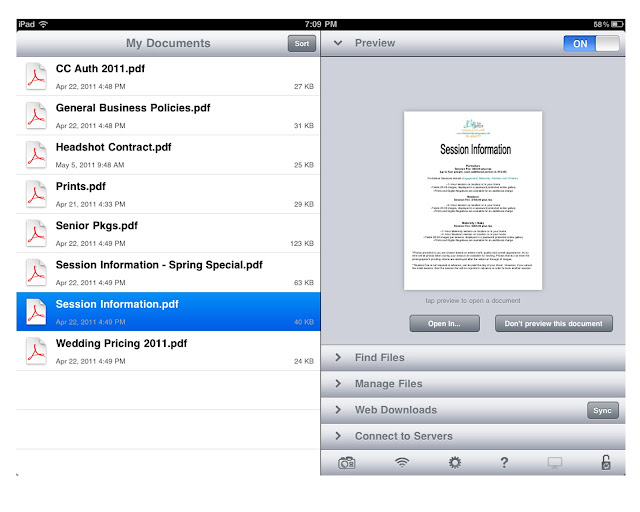Tap PDF icon of Senior Pkgs.pdf
640x512 pixels.
click(36, 233)
